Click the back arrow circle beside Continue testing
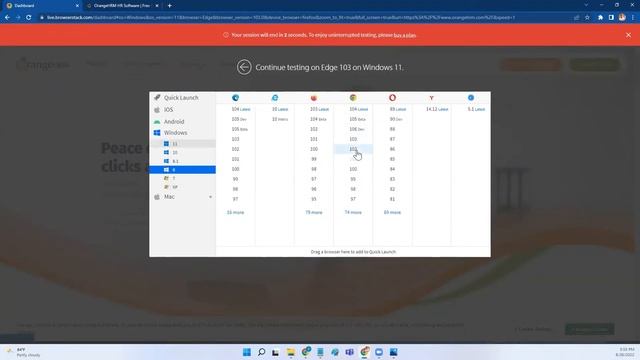 pyautogui.click(x=244, y=67)
